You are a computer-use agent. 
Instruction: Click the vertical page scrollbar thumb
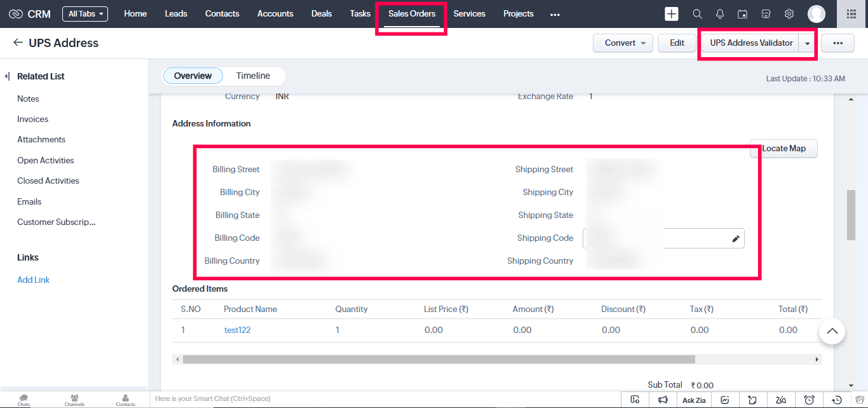(851, 215)
